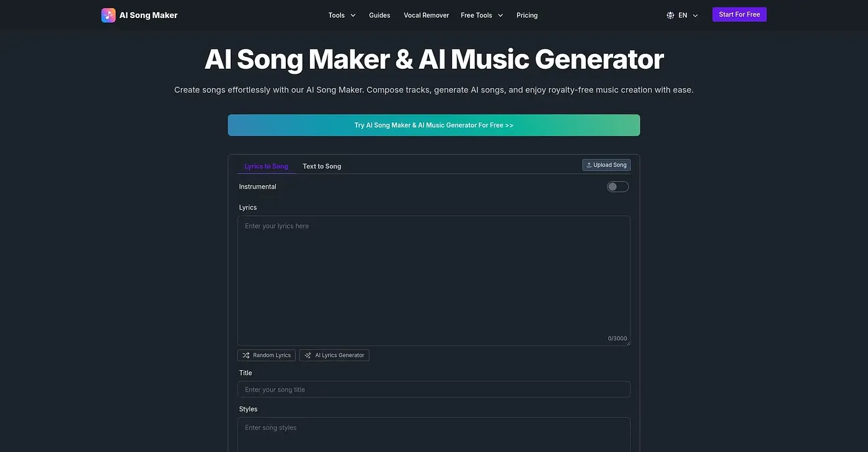Click the 'Create songs effortlessly' subtitle text

click(x=434, y=90)
